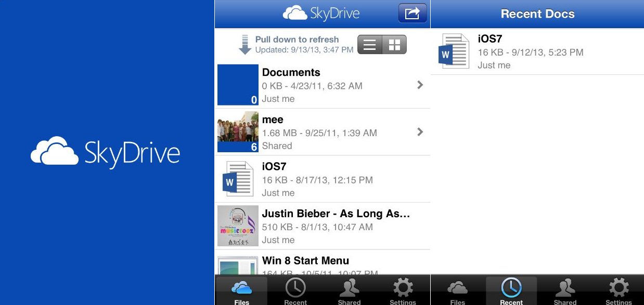Select Settings tab in Recent Docs screen

[x=619, y=291]
